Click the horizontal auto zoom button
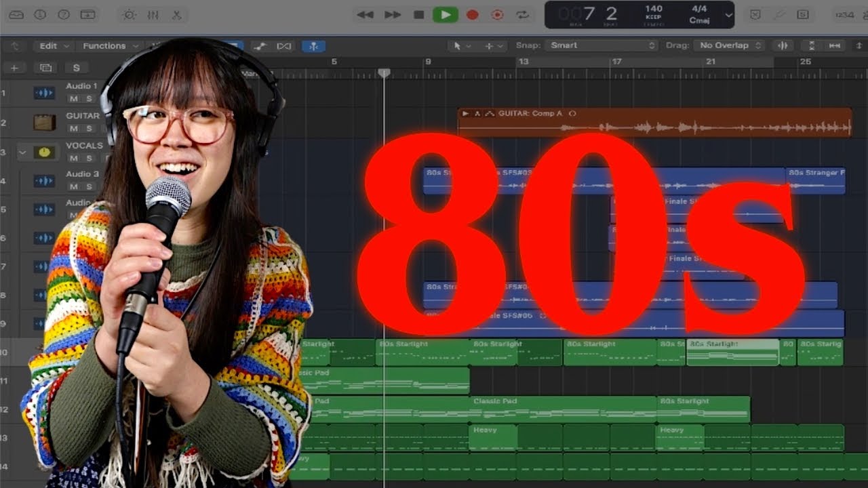Viewport: 868px width, 488px height. tap(835, 45)
